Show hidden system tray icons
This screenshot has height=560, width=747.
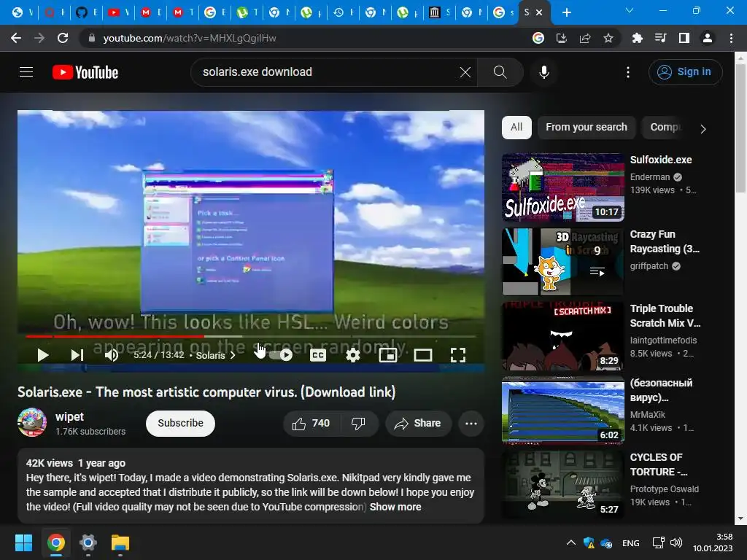click(570, 542)
